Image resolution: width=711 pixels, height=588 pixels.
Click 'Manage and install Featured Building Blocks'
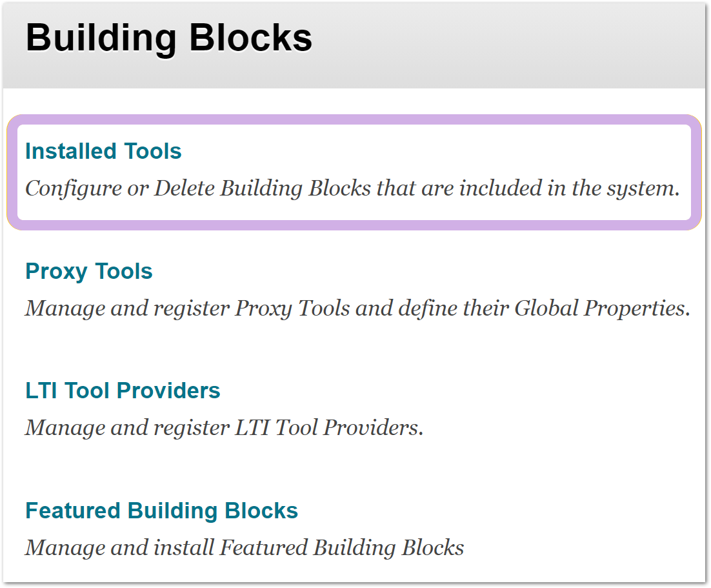(x=245, y=547)
